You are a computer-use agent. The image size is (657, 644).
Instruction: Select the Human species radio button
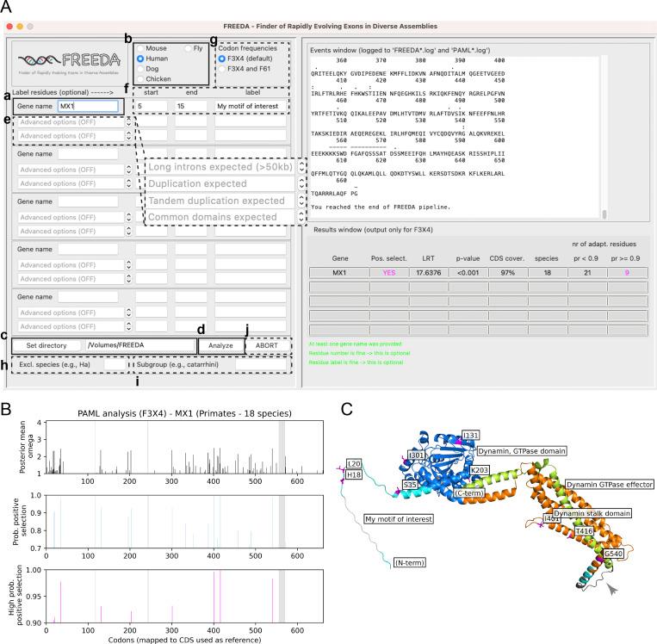tap(140, 59)
